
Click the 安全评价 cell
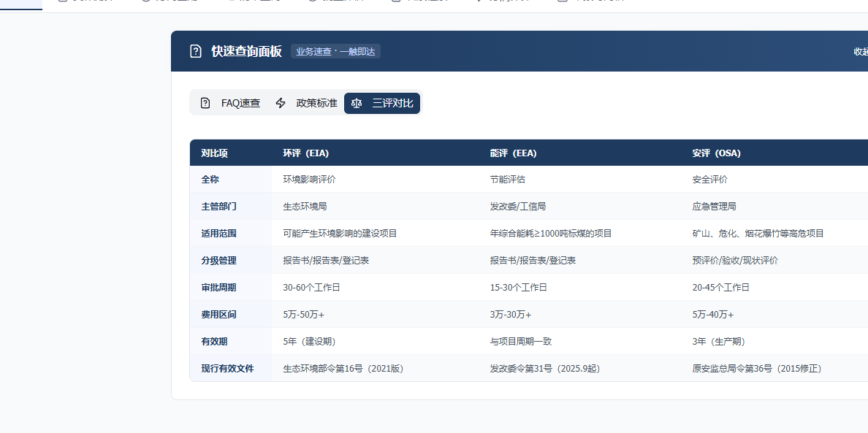(x=709, y=179)
